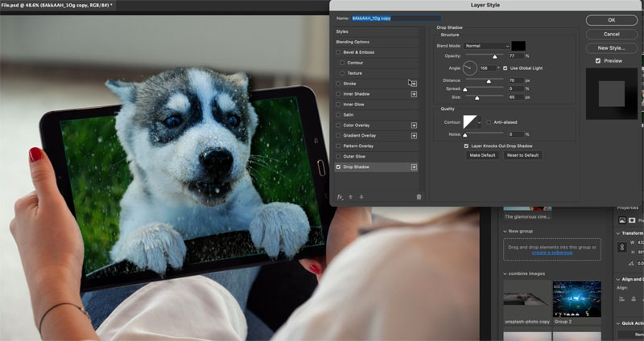Click the move effect down arrow
The height and width of the screenshot is (341, 644).
coord(361,197)
